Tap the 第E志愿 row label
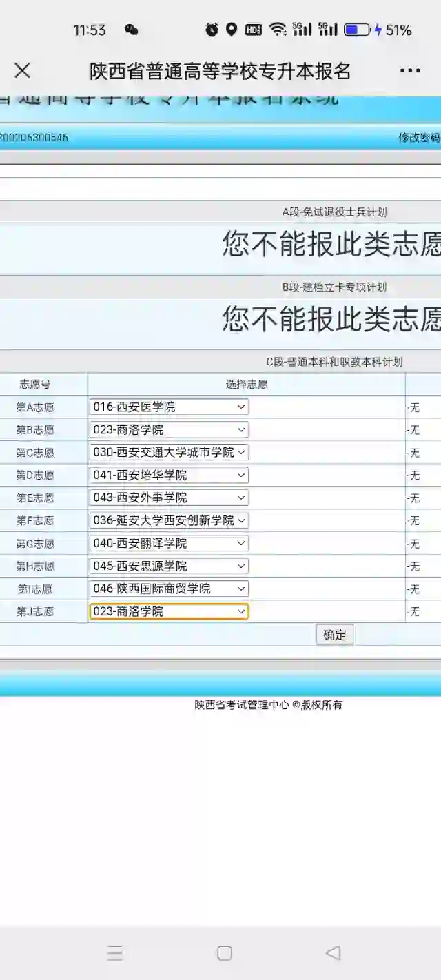Image resolution: width=441 pixels, height=980 pixels. 35,498
